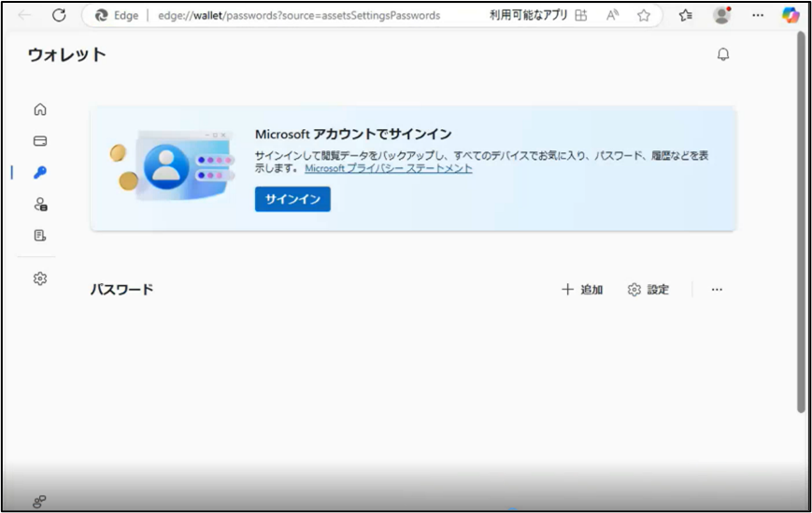Click 追加 to add a password
The width and height of the screenshot is (812, 513).
pos(582,290)
